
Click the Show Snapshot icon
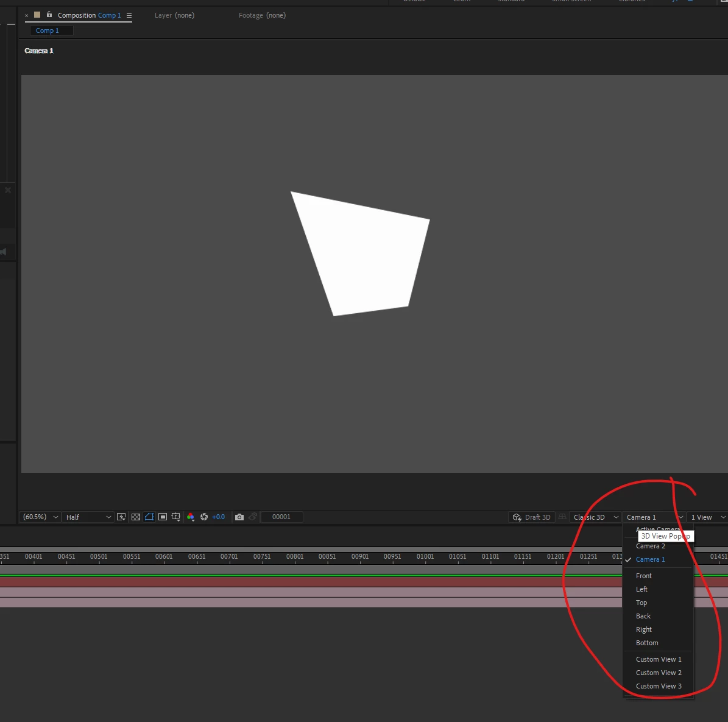tap(253, 517)
